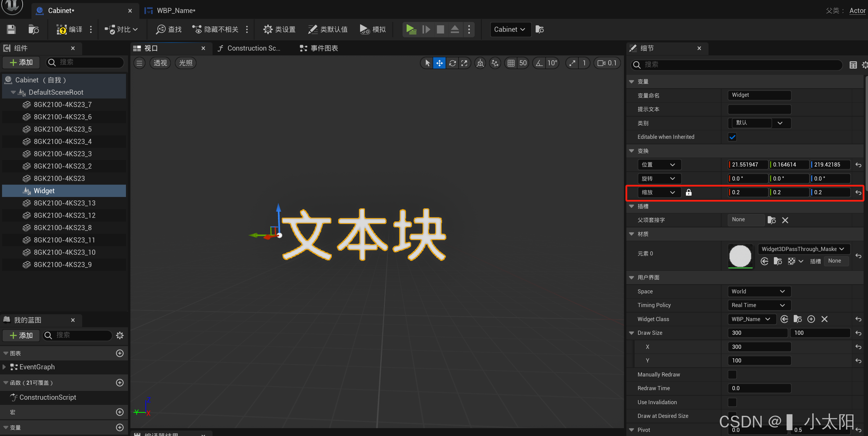
Task: Open the Space dropdown set to World
Action: [x=758, y=291]
